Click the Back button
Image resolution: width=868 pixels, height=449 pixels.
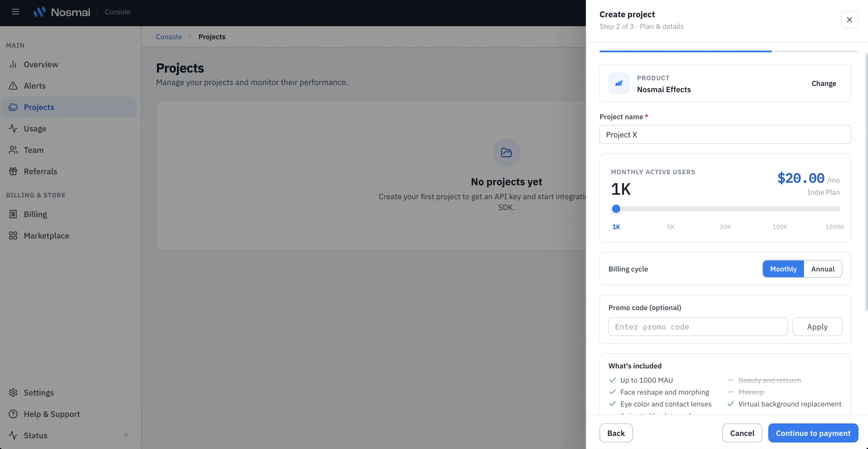(616, 433)
